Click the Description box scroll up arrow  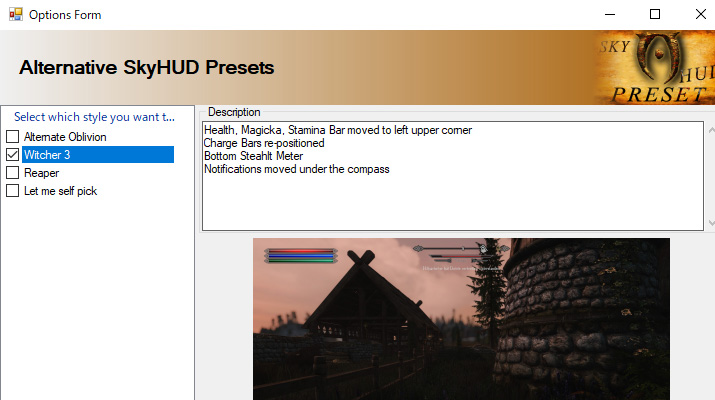coord(711,130)
